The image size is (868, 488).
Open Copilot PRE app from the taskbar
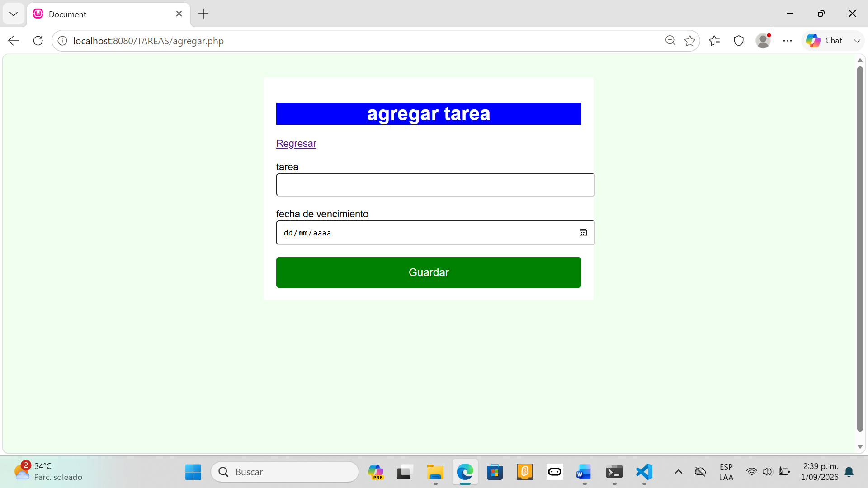(x=376, y=472)
